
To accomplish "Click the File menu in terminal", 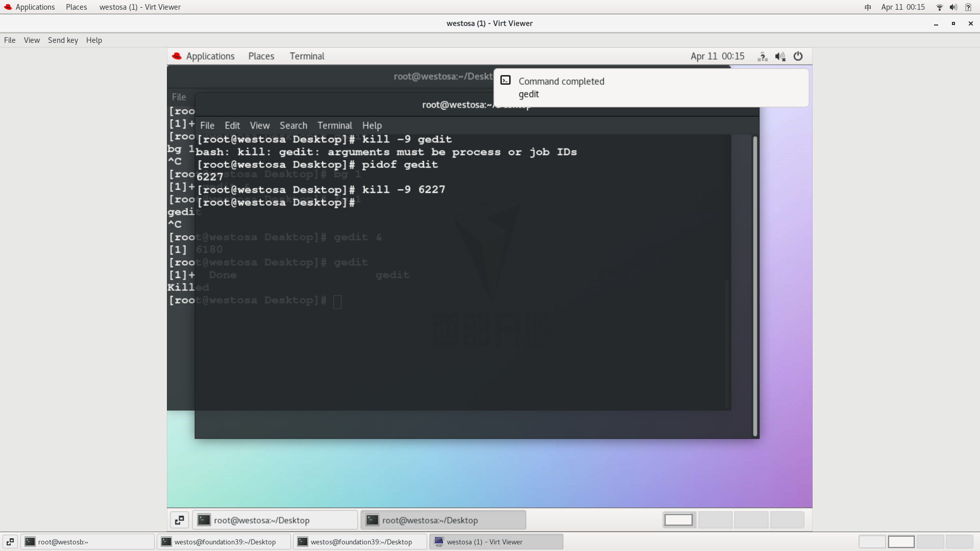I will [x=207, y=125].
